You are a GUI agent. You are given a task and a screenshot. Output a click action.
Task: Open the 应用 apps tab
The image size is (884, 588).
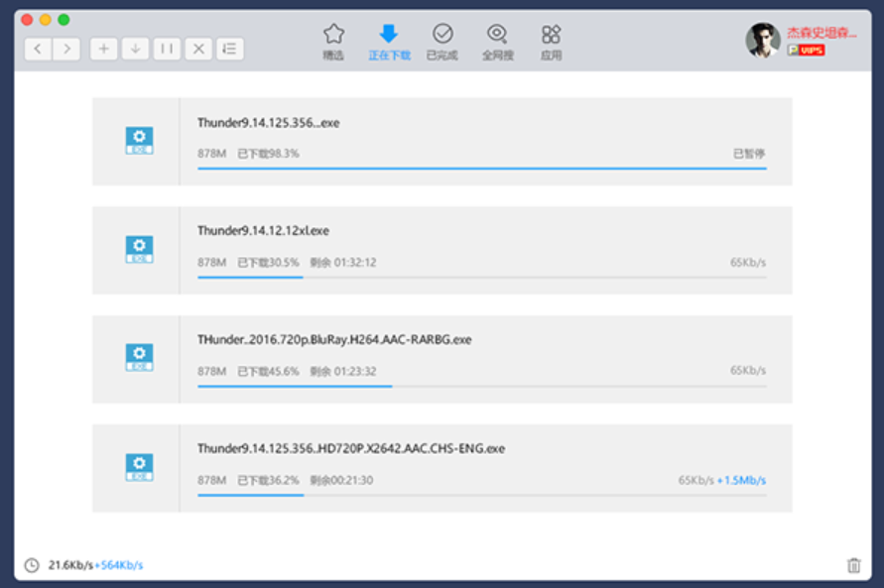pyautogui.click(x=551, y=43)
